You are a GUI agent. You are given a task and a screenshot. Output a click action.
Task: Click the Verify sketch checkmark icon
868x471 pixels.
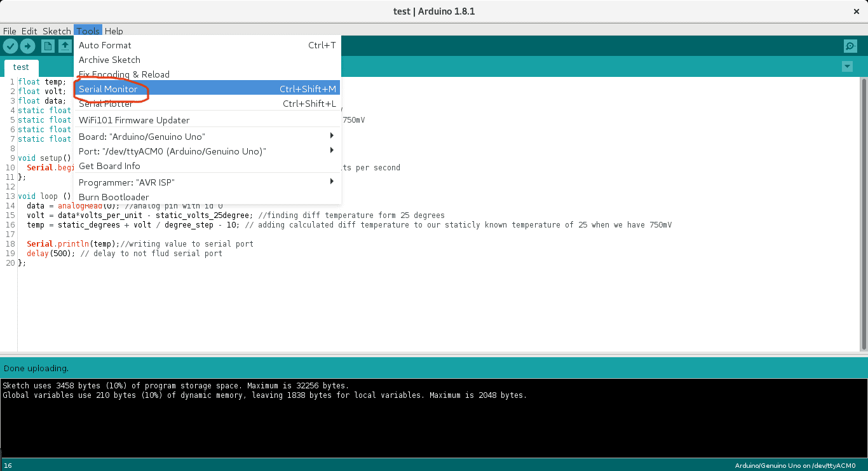10,46
